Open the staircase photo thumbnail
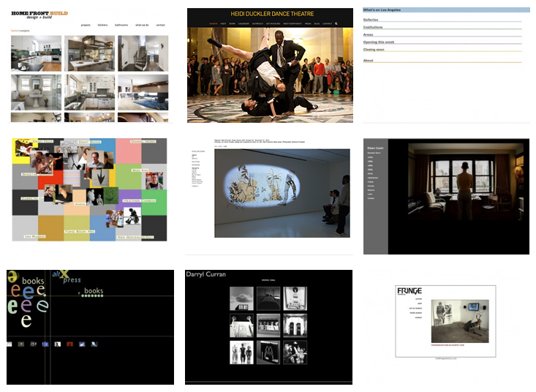The image size is (536, 392). [x=143, y=53]
